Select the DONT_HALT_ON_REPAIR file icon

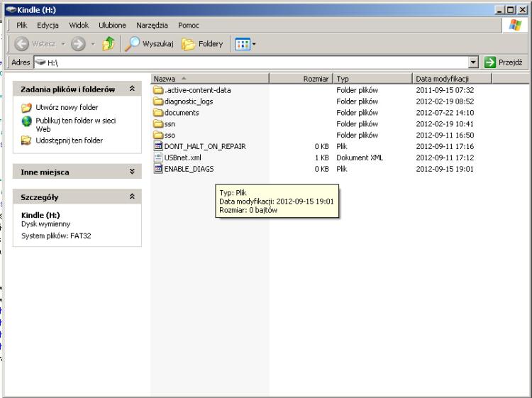pyautogui.click(x=158, y=146)
